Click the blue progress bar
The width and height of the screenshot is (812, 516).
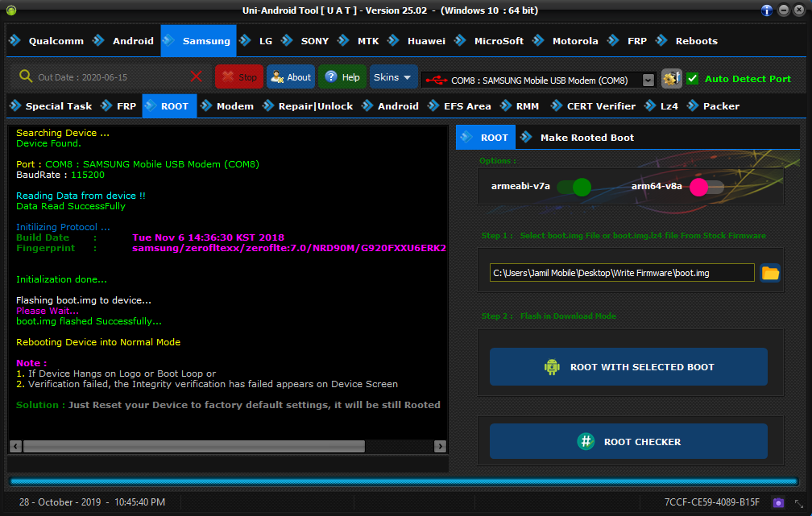coord(404,481)
